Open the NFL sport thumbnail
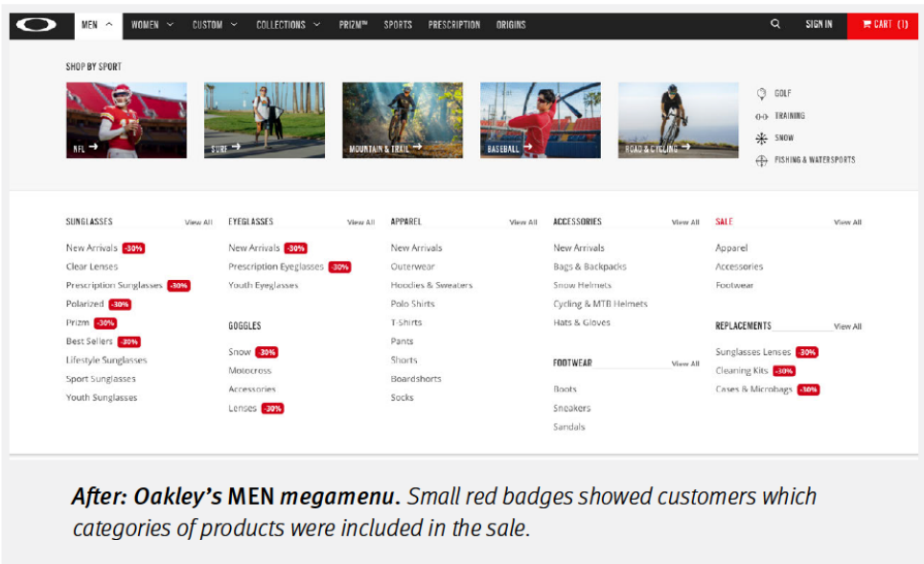This screenshot has height=564, width=924. click(x=126, y=120)
